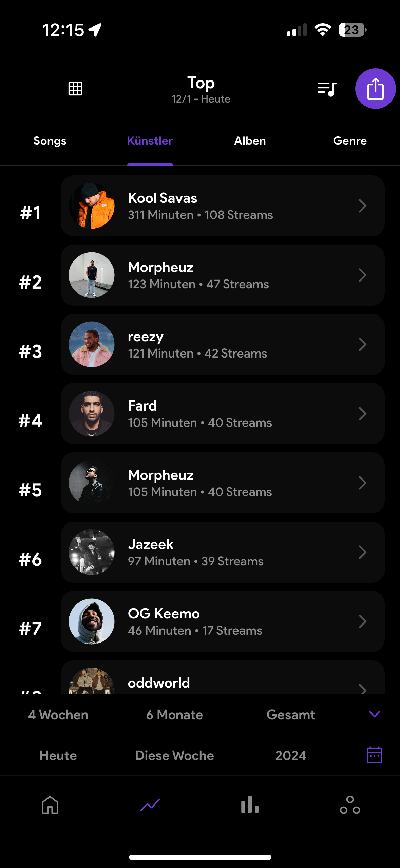Go to the Home tab icon
Viewport: 400px width, 868px height.
pyautogui.click(x=50, y=805)
